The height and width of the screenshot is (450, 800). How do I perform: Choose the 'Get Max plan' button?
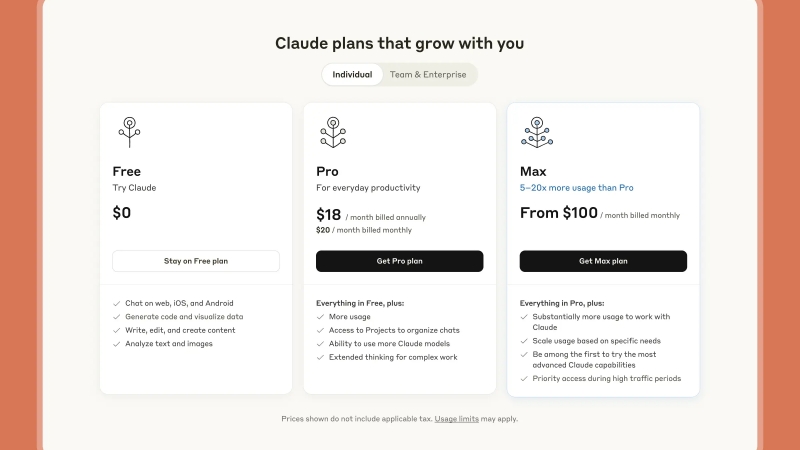coord(603,261)
